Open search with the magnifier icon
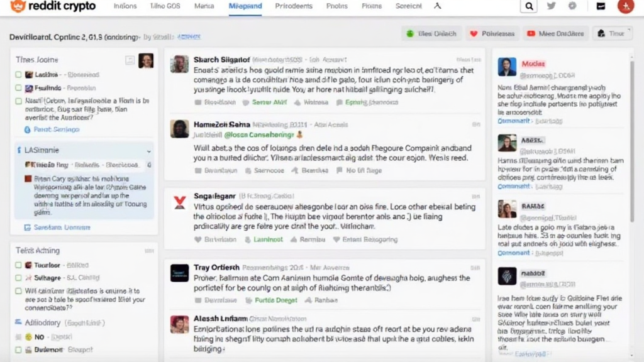This screenshot has height=362, width=644. 530,7
